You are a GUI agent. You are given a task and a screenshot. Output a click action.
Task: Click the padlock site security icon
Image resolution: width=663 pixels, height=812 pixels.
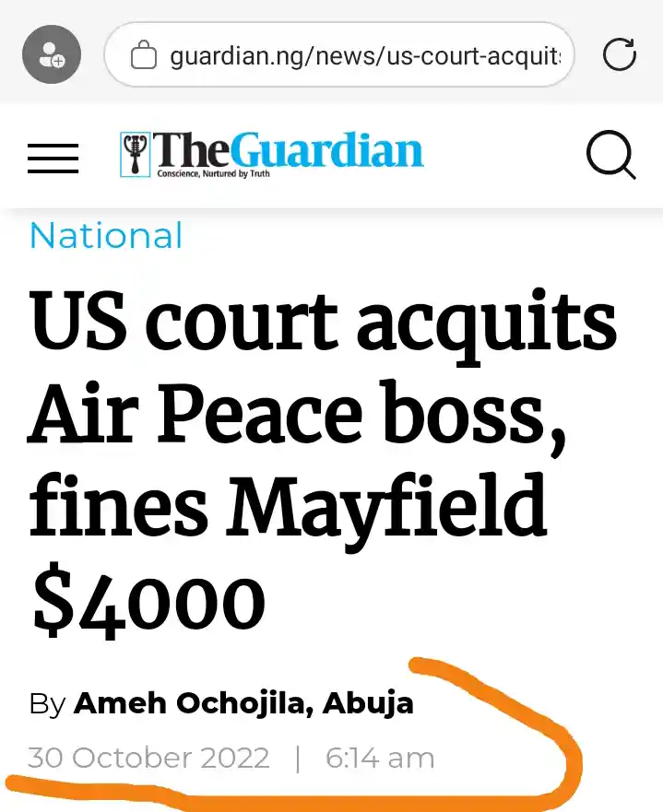[x=145, y=54]
